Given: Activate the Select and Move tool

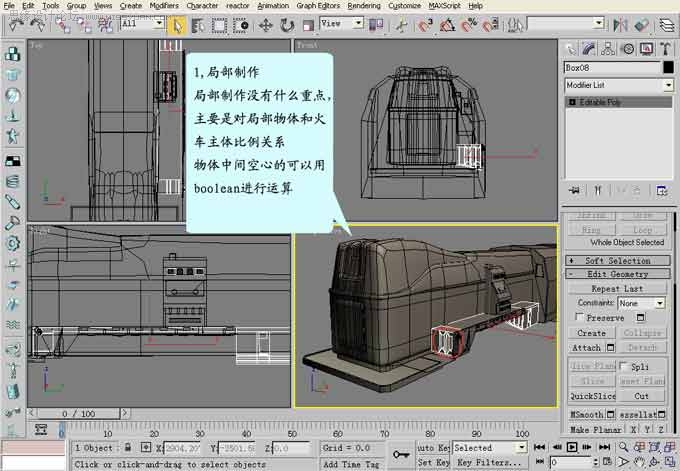Looking at the screenshot, I should pos(265,26).
